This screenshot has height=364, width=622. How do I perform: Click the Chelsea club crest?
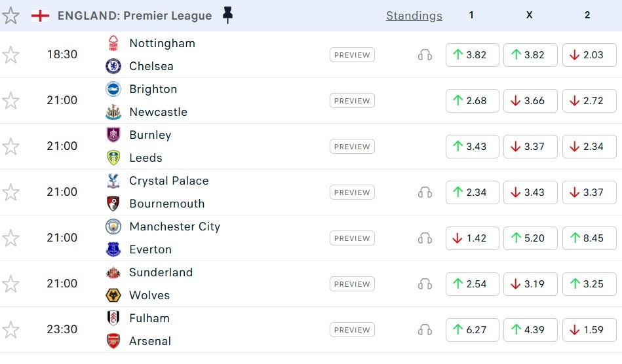coord(113,66)
